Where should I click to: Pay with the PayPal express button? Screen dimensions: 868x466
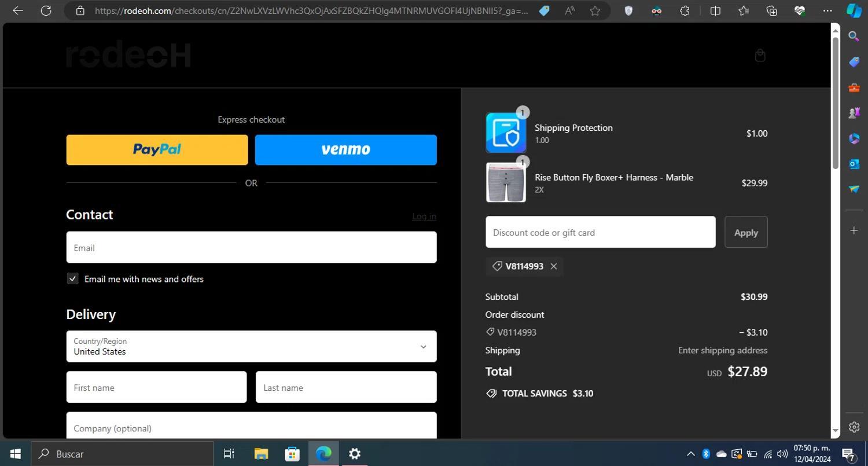157,150
